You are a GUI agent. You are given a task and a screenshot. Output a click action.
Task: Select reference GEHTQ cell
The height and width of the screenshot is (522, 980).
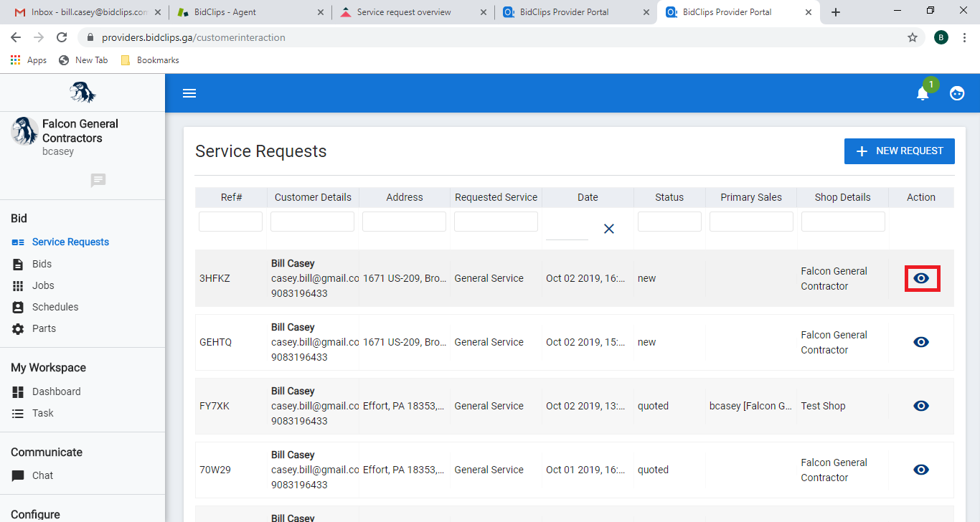[x=215, y=342]
